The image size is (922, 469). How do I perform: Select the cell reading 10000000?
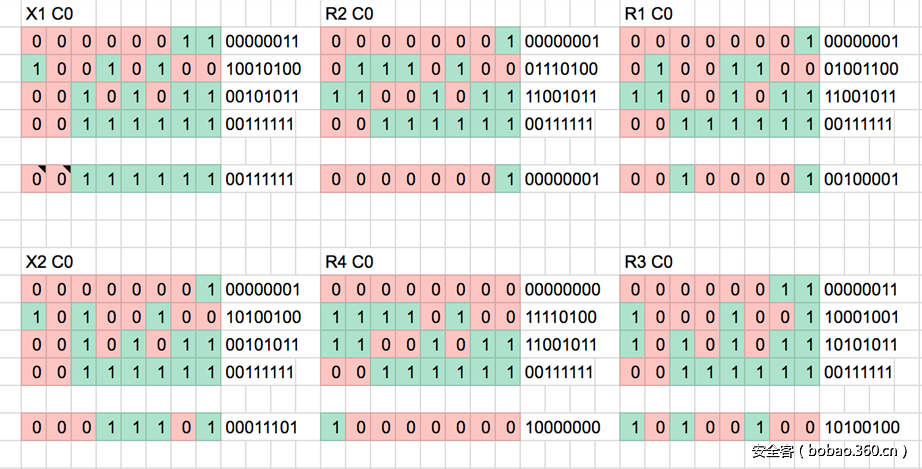[561, 427]
